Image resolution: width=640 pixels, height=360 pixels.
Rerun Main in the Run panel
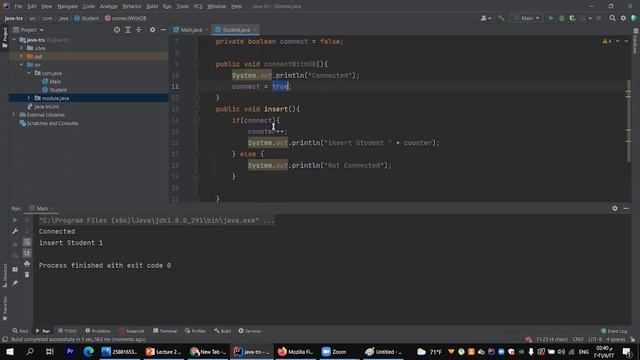click(15, 220)
